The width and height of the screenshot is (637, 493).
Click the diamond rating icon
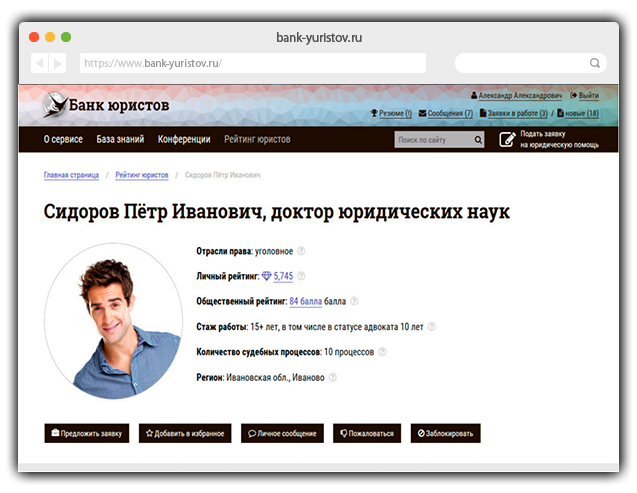click(x=266, y=276)
